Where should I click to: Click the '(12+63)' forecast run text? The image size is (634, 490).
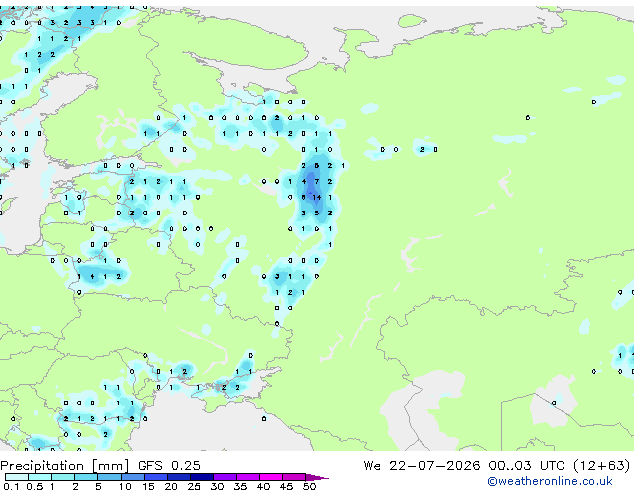(602, 466)
